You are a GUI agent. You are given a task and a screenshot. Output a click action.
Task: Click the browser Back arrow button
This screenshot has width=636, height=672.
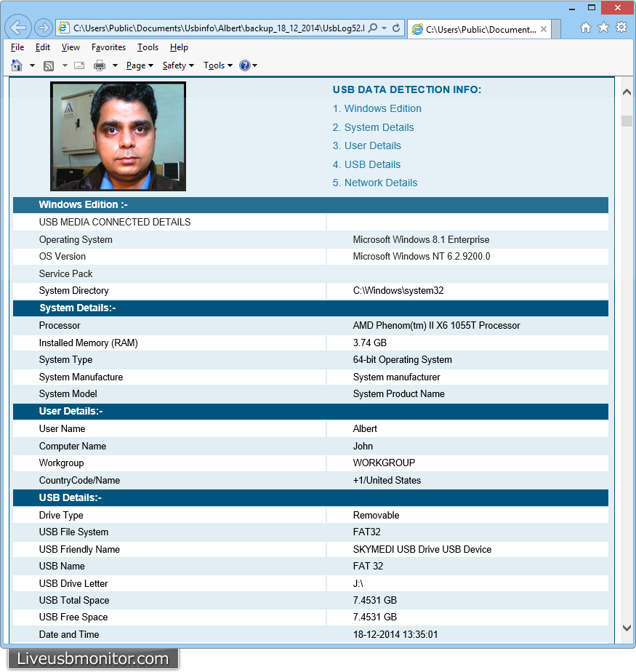pyautogui.click(x=18, y=28)
